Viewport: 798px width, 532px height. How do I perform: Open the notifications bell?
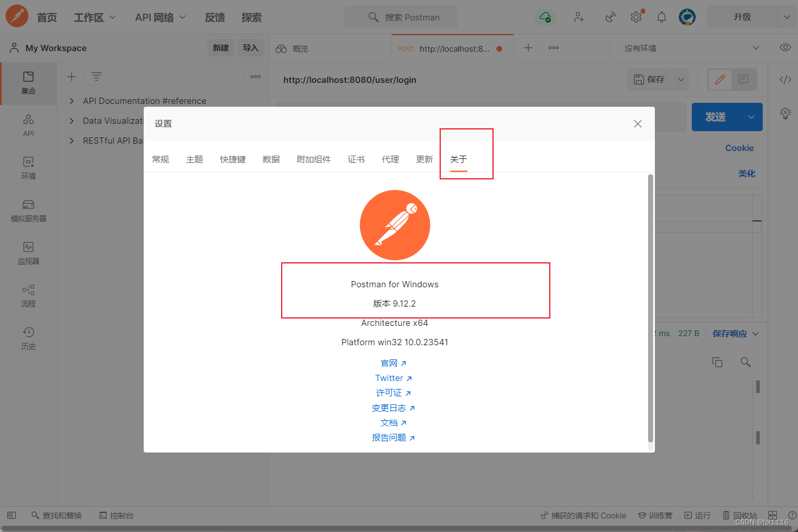(662, 17)
